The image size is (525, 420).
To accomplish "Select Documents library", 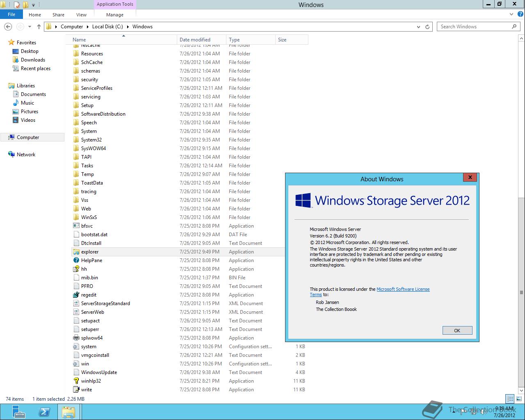I will [x=33, y=94].
